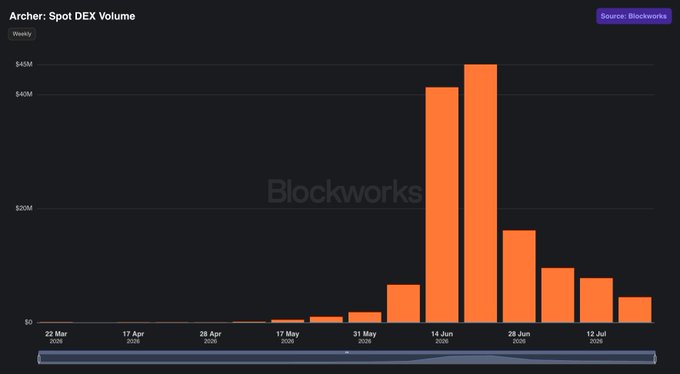Select the Weekly interval badge
The height and width of the screenshot is (374, 680).
tap(22, 34)
